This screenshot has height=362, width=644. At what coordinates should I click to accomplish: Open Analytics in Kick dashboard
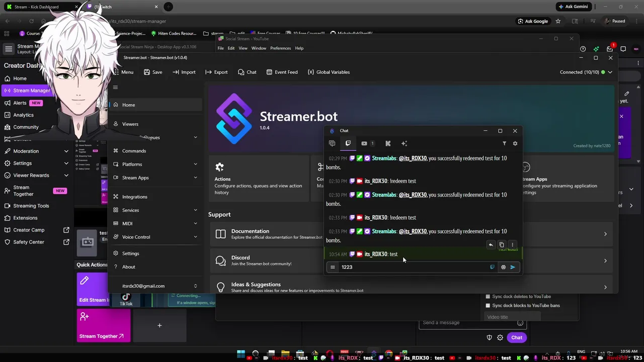pyautogui.click(x=23, y=115)
